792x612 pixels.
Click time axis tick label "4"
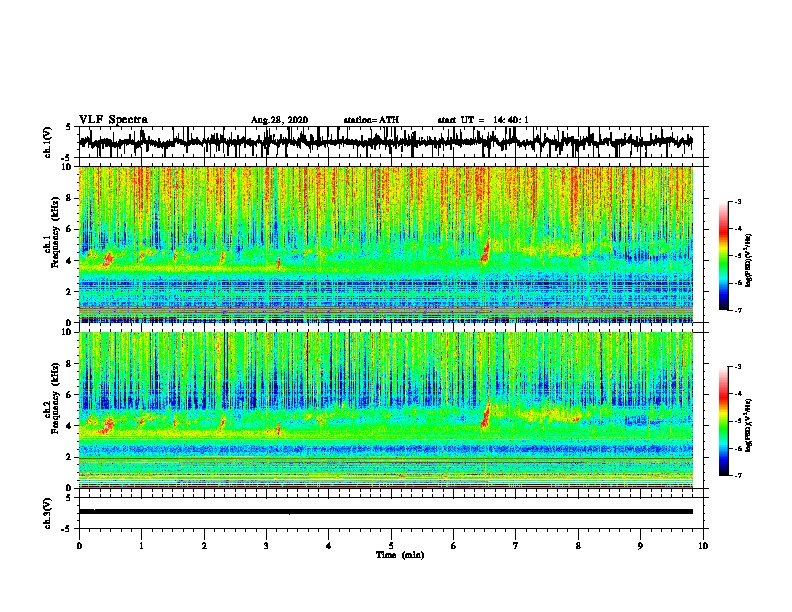pyautogui.click(x=329, y=546)
